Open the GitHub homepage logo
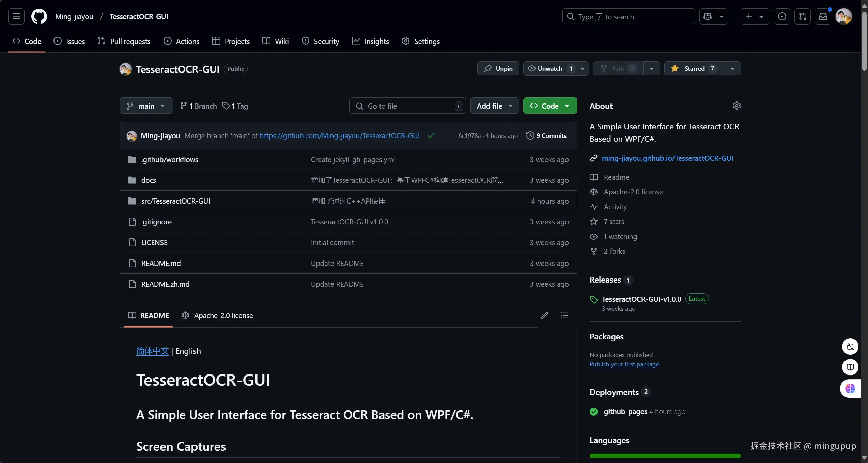This screenshot has width=868, height=463. point(39,16)
